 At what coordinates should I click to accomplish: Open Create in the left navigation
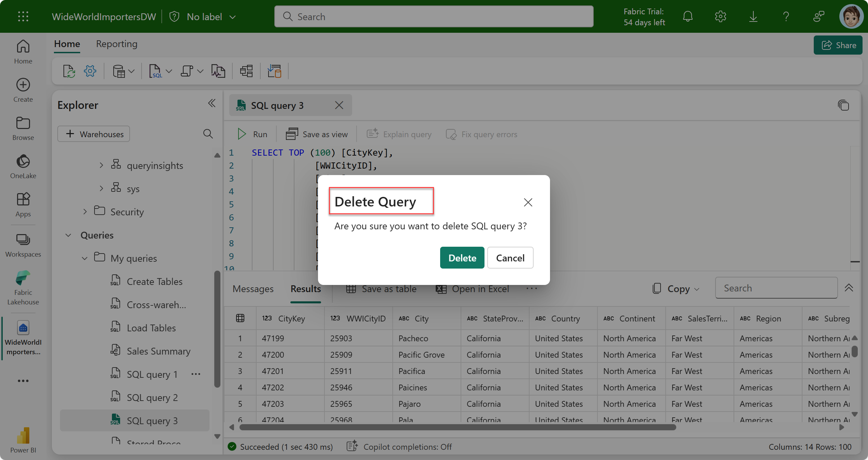[23, 90]
